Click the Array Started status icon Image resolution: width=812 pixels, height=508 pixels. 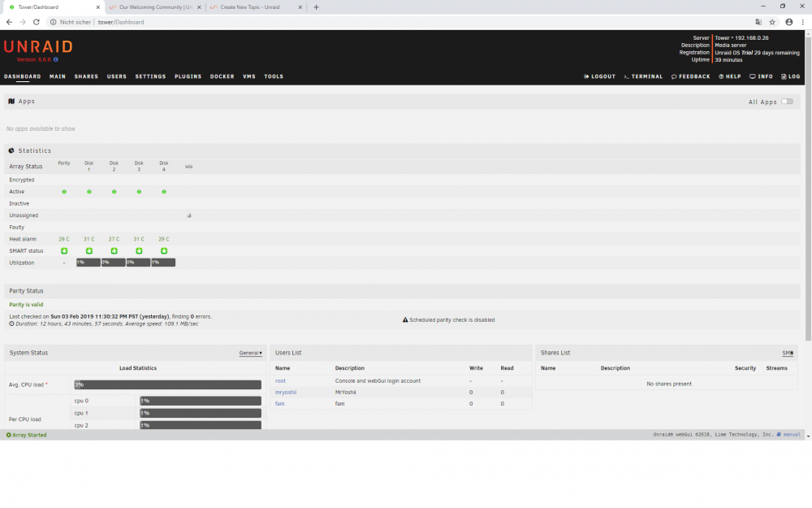point(8,435)
